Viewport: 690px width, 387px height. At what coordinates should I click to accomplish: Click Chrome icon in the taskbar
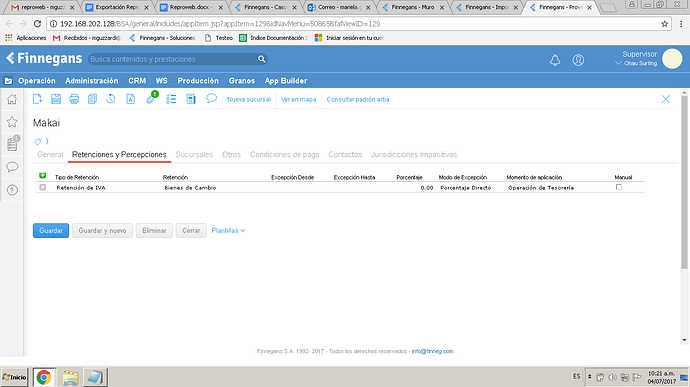tap(44, 377)
